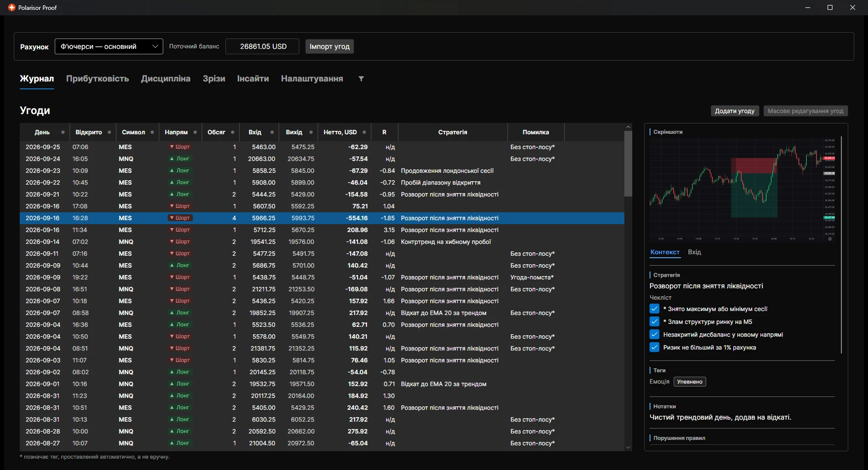Toggle the "Злам структури ринку на M5" checkbox
Screen dimensions: 868x470
(x=654, y=322)
